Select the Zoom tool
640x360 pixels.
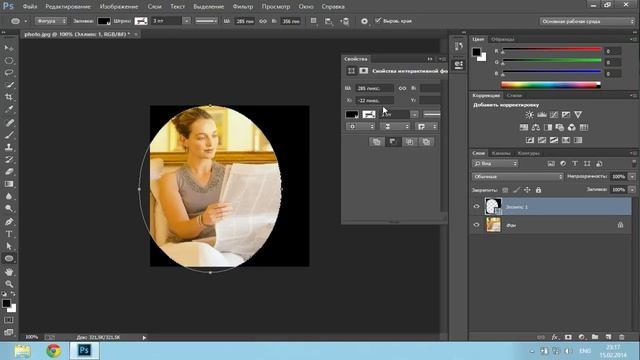click(9, 284)
